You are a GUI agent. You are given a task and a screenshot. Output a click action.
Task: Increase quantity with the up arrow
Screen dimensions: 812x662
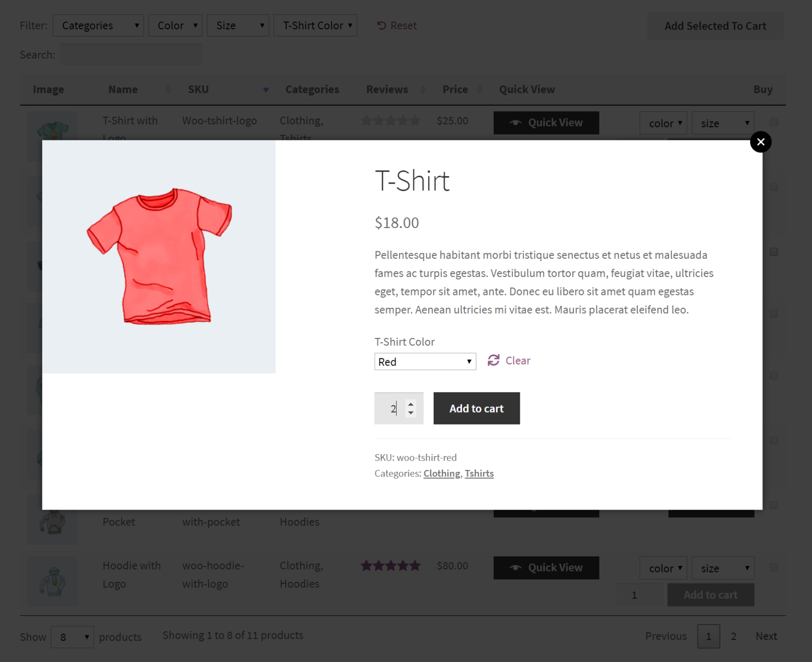pos(411,404)
